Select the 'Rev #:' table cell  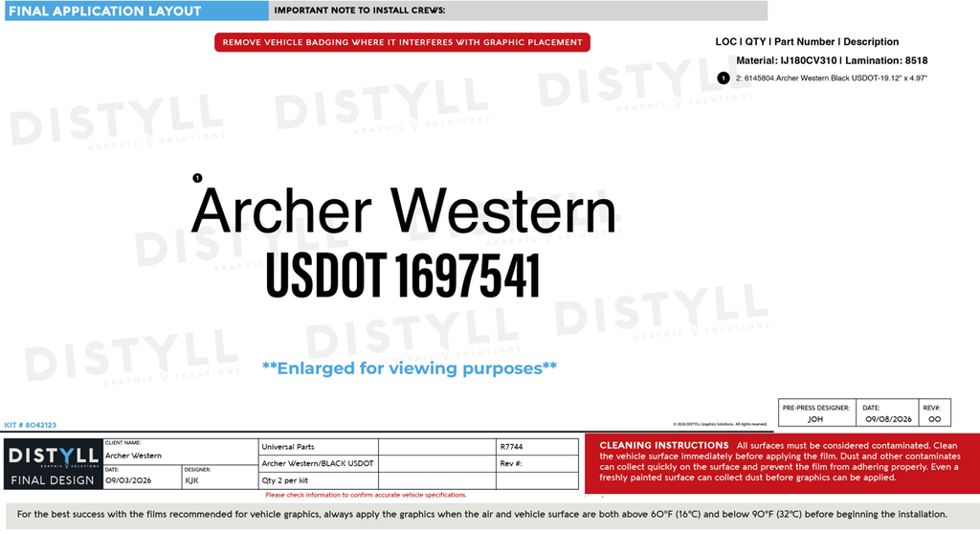(x=537, y=463)
